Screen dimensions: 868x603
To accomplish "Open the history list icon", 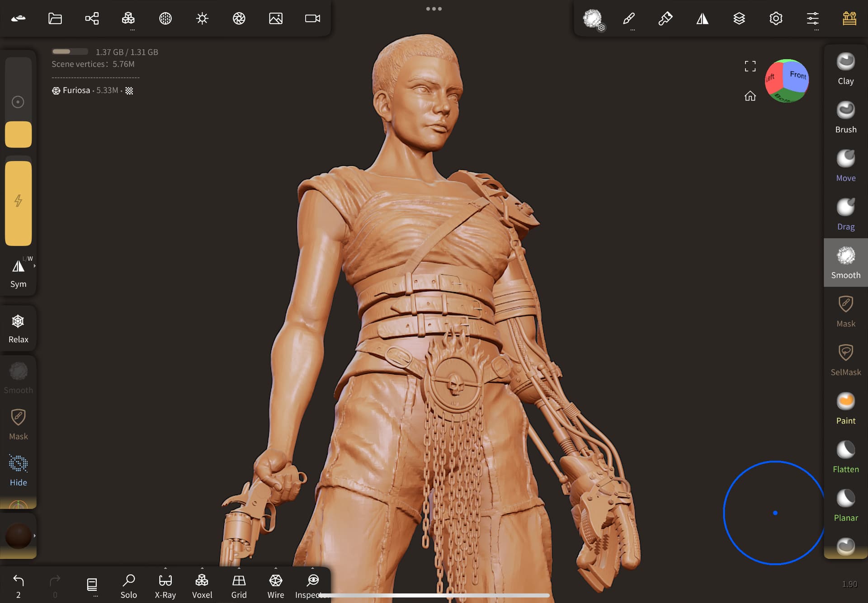I will (92, 585).
